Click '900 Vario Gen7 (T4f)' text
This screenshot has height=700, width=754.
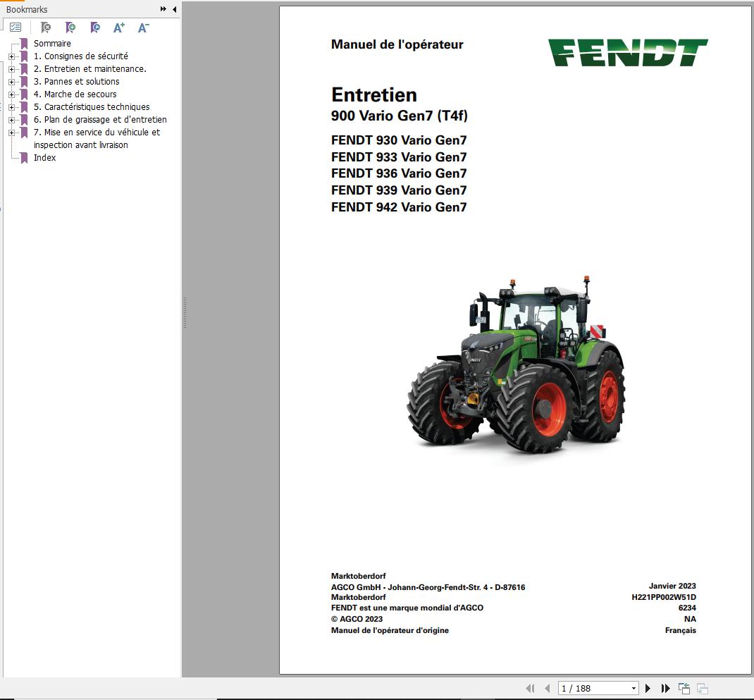(399, 116)
